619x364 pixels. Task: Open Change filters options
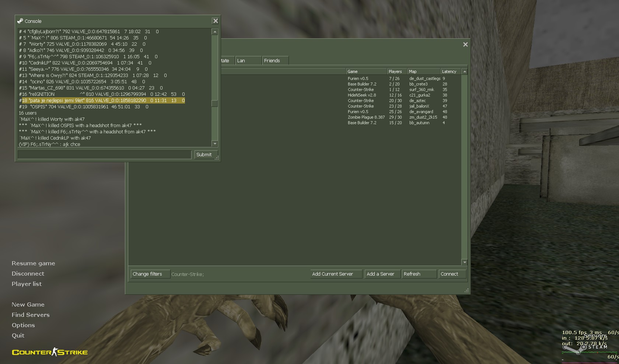150,274
